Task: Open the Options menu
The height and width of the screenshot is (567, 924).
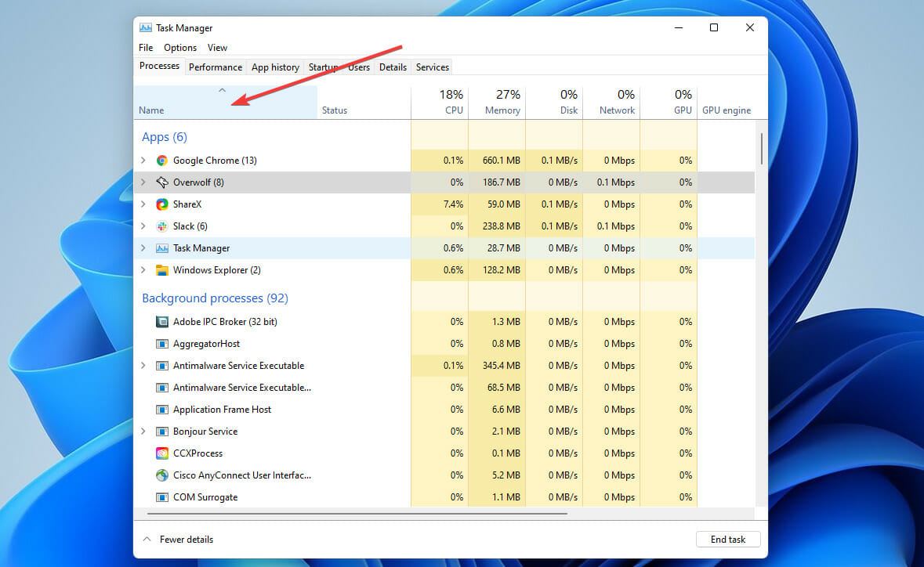Action: 180,48
